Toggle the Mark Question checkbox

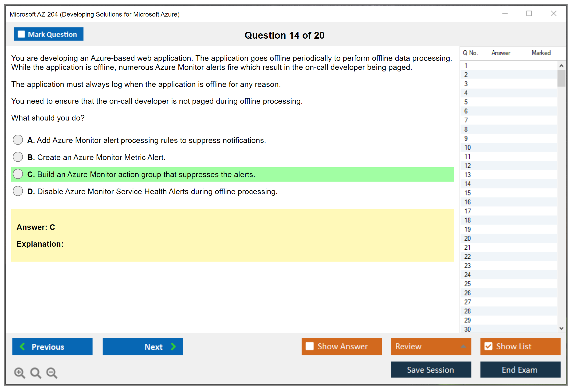point(21,34)
